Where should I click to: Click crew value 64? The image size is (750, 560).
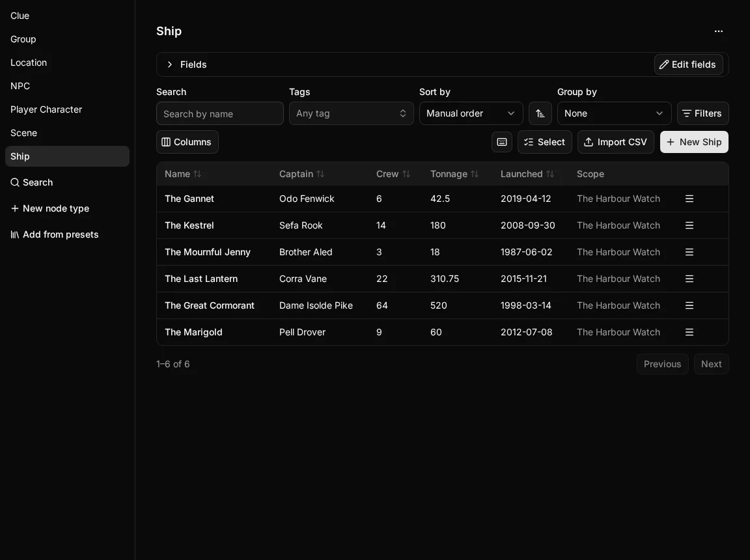pos(382,305)
